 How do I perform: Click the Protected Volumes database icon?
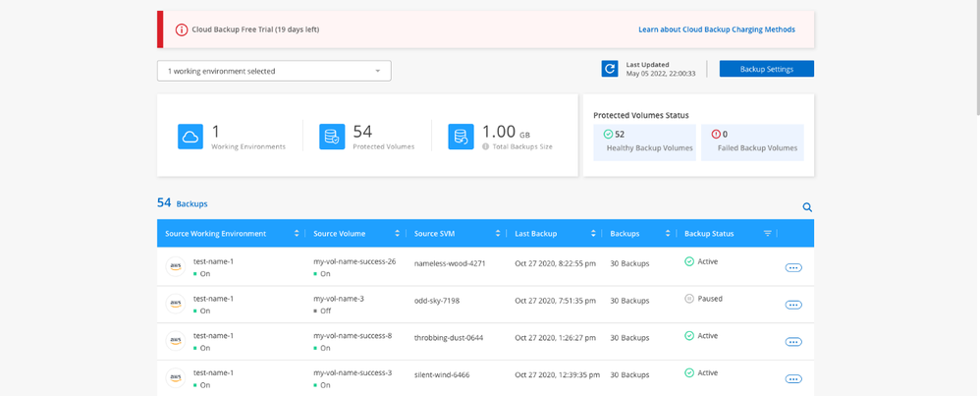[332, 137]
